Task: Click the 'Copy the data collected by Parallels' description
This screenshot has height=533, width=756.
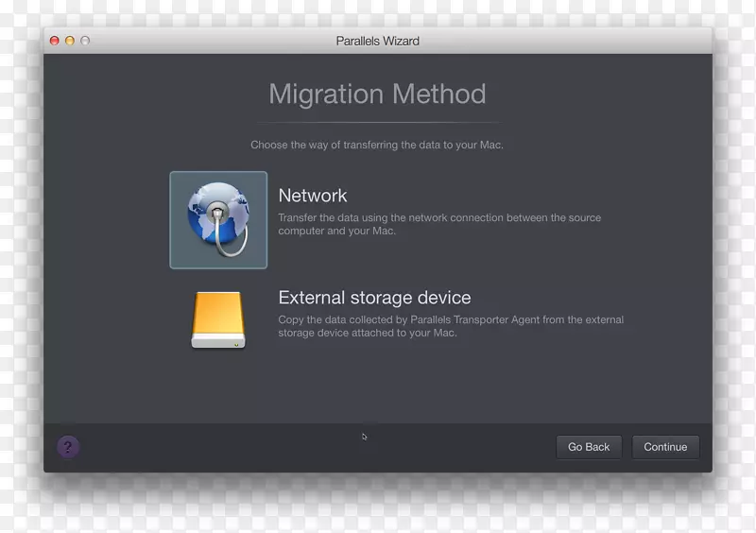Action: [451, 326]
